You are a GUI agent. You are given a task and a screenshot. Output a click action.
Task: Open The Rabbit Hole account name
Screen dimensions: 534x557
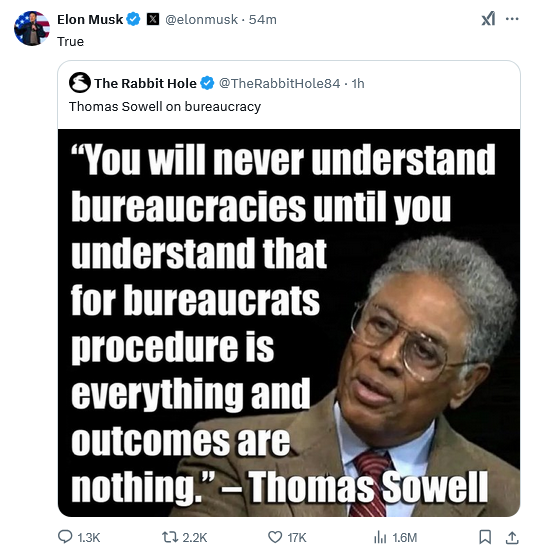(145, 83)
